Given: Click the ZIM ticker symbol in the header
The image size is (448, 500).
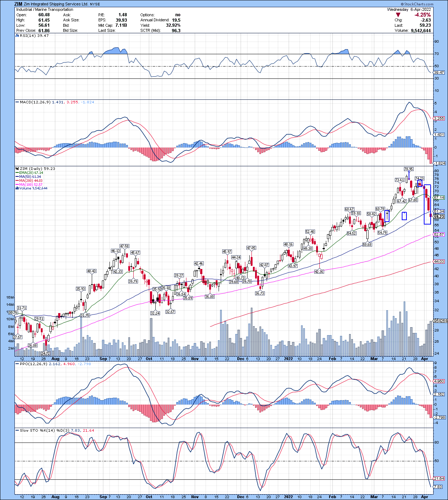Looking at the screenshot, I should click(x=18, y=4).
